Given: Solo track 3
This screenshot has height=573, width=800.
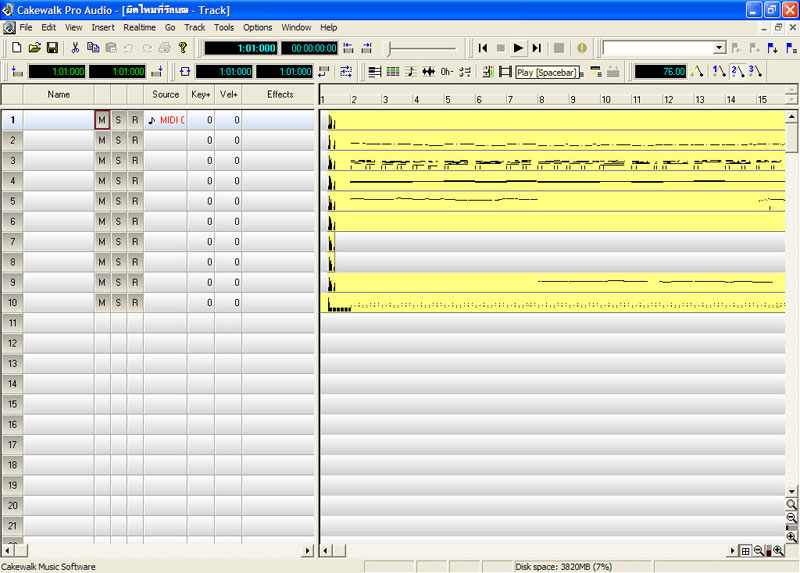Looking at the screenshot, I should 118,161.
